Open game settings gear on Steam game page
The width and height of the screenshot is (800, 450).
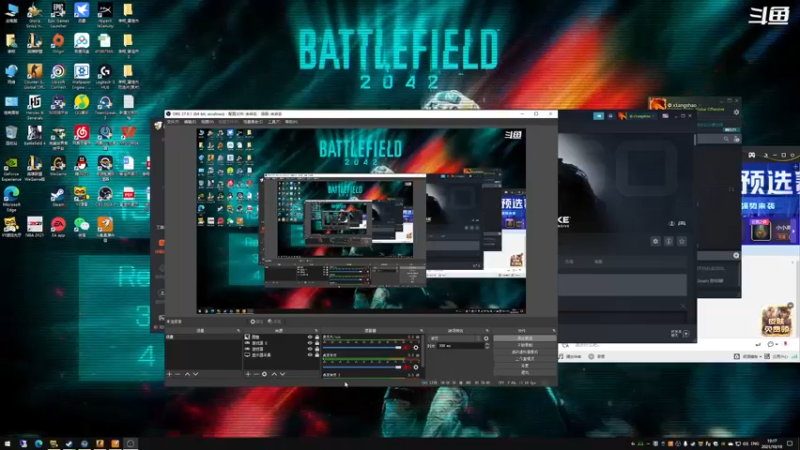[656, 241]
